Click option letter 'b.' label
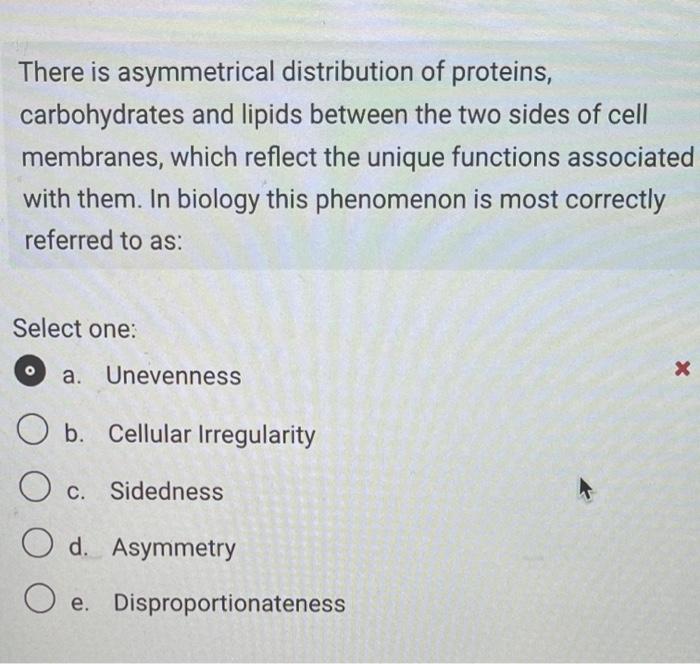 click(74, 433)
